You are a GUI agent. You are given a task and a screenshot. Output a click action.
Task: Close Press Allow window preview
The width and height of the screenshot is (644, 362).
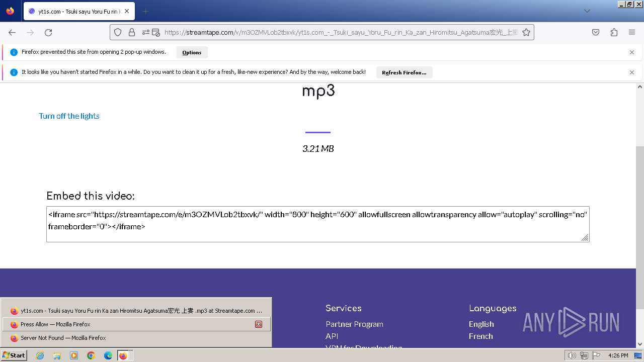[259, 324]
